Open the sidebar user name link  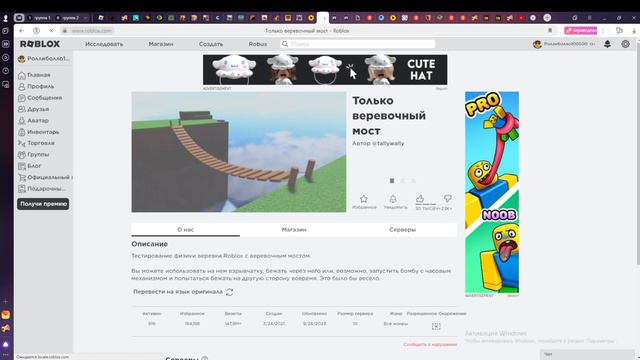coord(44,59)
